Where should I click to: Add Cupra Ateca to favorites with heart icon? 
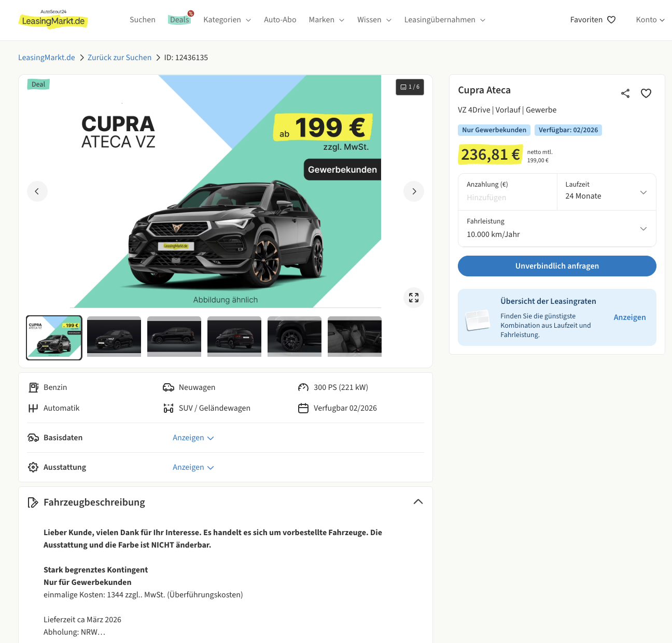(x=646, y=93)
